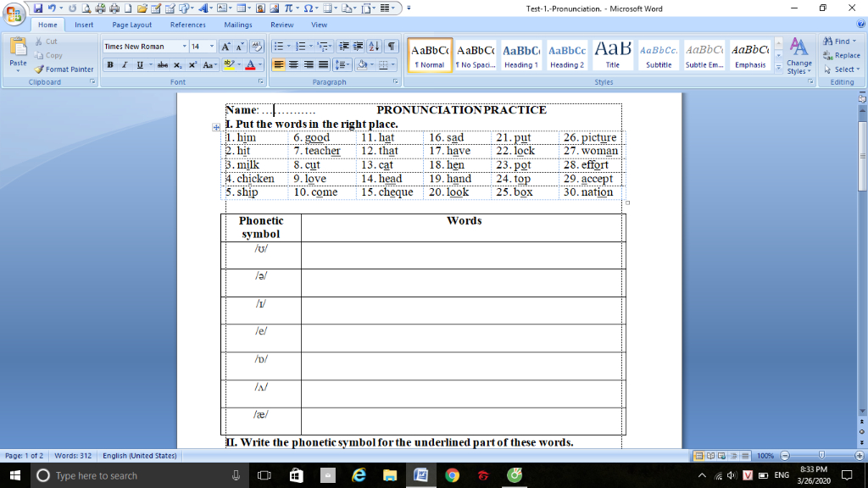This screenshot has height=488, width=868.
Task: Set align text left
Action: pos(278,64)
